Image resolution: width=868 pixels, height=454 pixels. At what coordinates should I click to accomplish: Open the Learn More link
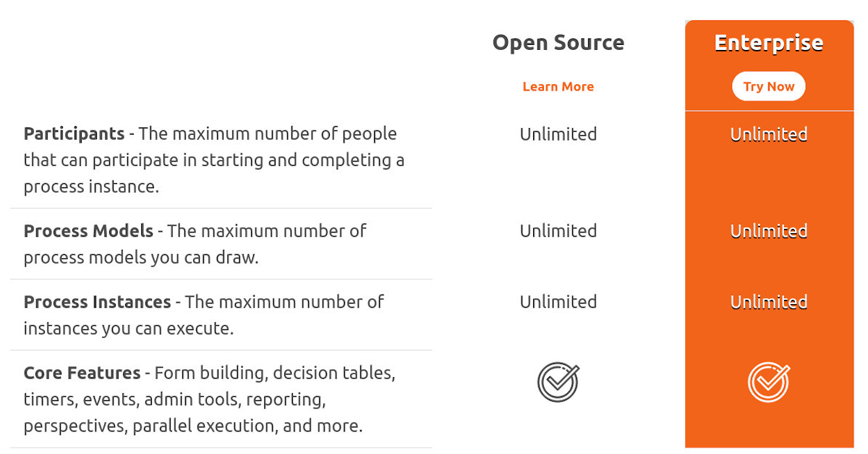coord(558,86)
